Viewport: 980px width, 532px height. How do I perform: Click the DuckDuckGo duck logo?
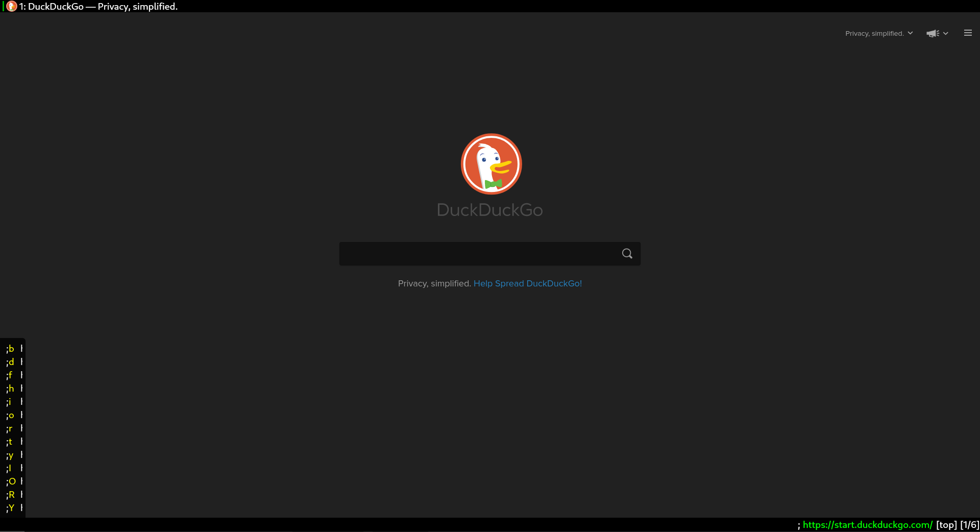pyautogui.click(x=491, y=164)
